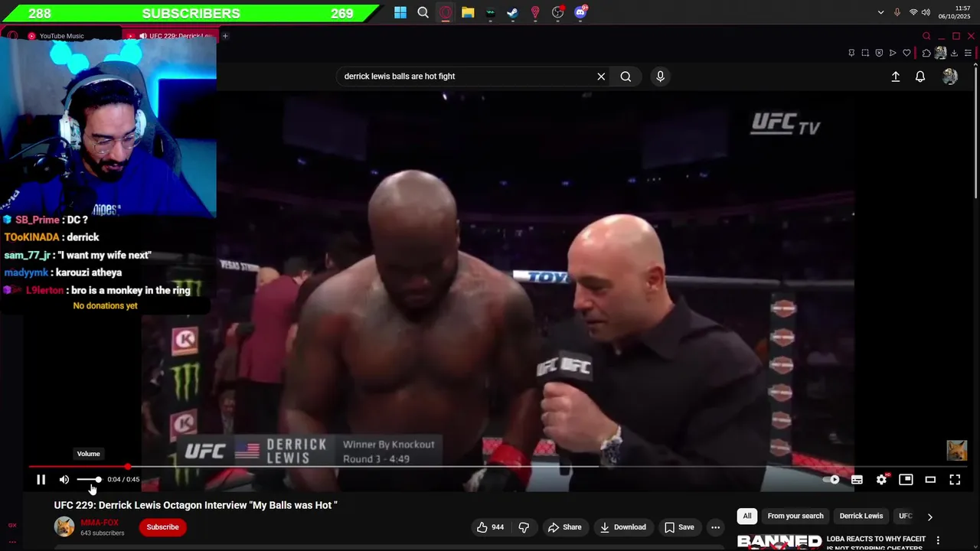
Task: Open the BANNED recommended video thumbnail
Action: coord(779,542)
